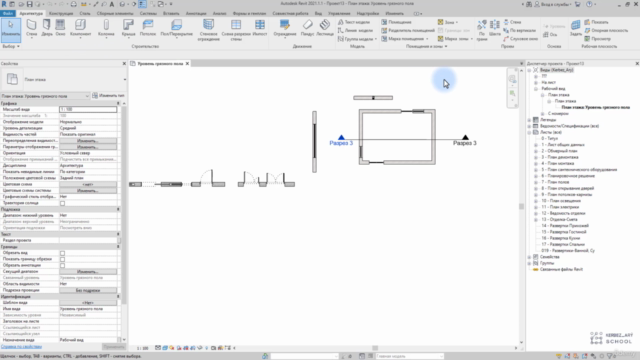Open the План этажа: Уровень грязного пола dropdown
This screenshot has height=360, width=640.
click(45, 96)
